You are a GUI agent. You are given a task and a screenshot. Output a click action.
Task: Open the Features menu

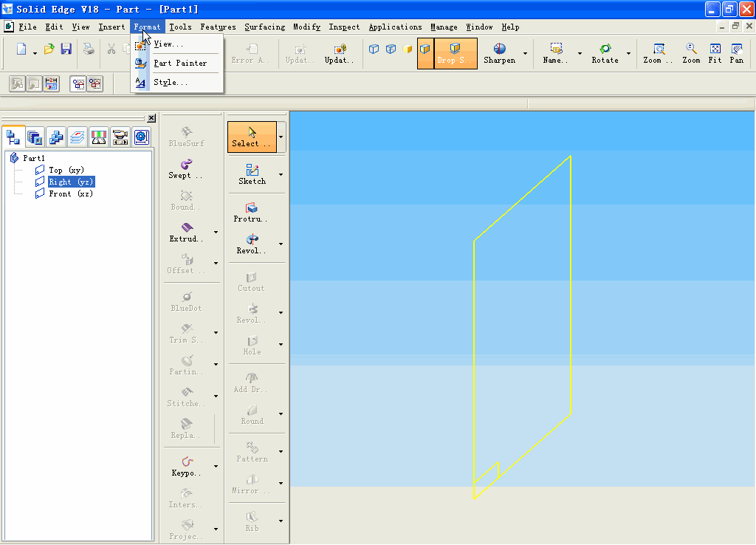[218, 27]
